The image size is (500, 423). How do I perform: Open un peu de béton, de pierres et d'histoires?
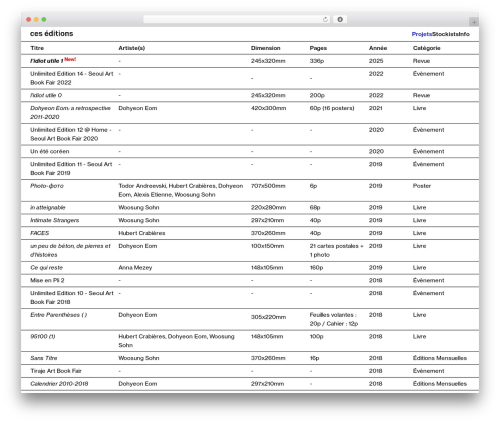70,250
